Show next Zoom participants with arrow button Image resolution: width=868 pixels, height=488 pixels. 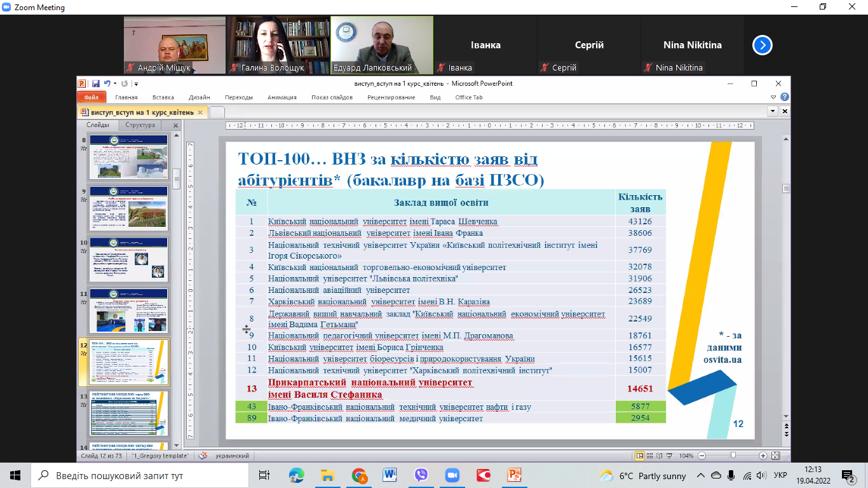(762, 45)
